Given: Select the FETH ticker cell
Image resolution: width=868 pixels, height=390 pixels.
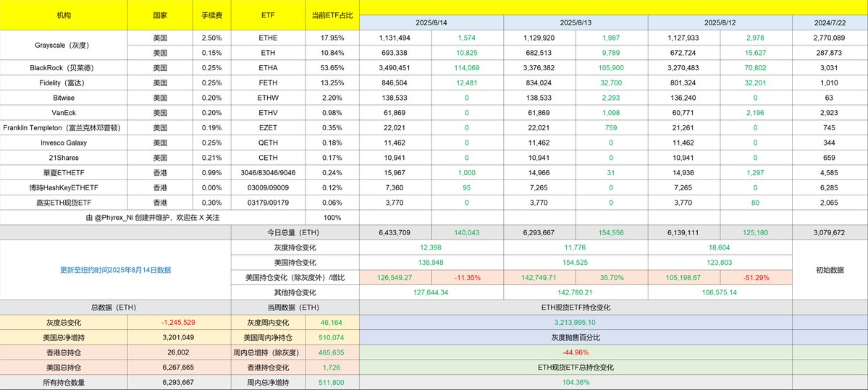Looking at the screenshot, I should click(x=269, y=83).
